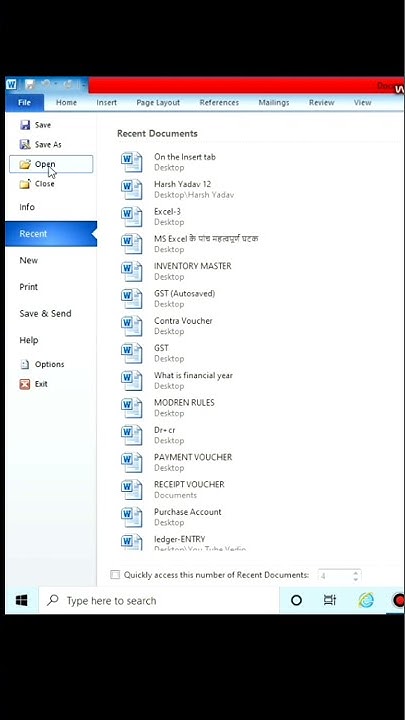
Task: Click Word icon beside What is financial year
Action: [x=132, y=381]
